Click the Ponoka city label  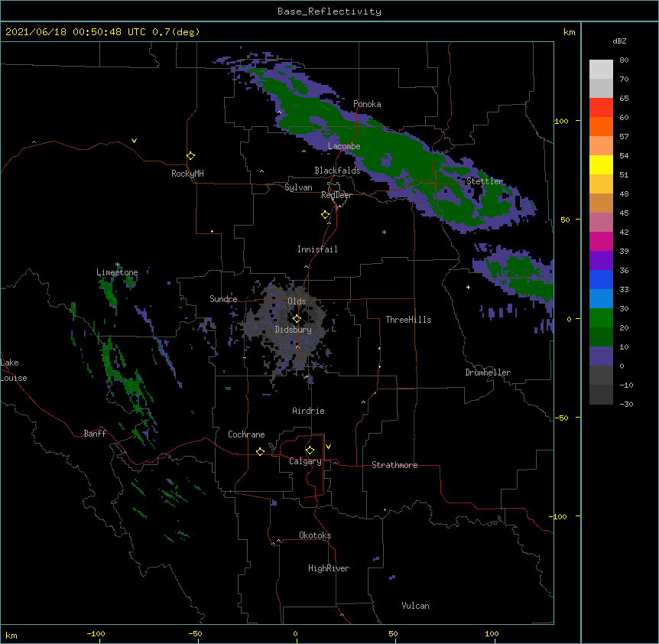coord(367,104)
